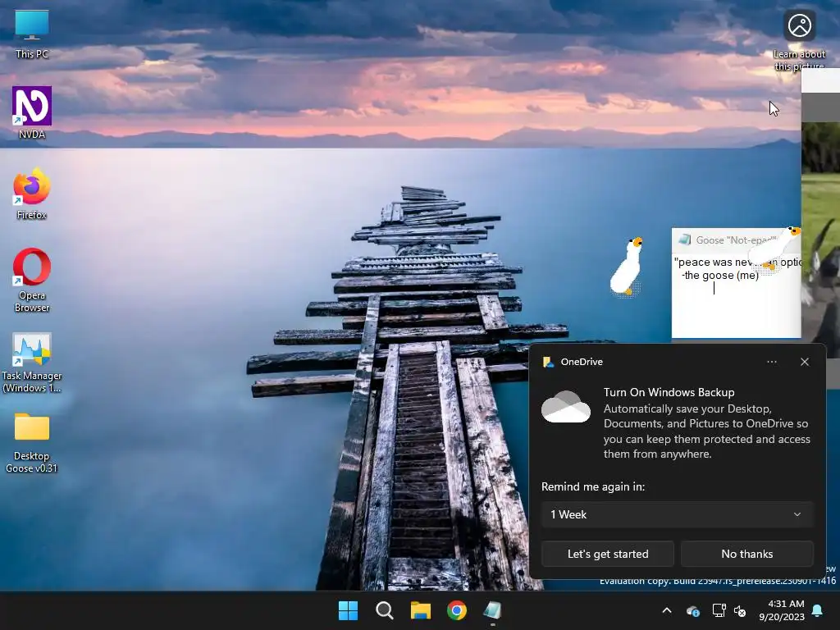Image resolution: width=840 pixels, height=630 pixels.
Task: Select the Task Manager desktop shortcut
Action: pyautogui.click(x=32, y=363)
